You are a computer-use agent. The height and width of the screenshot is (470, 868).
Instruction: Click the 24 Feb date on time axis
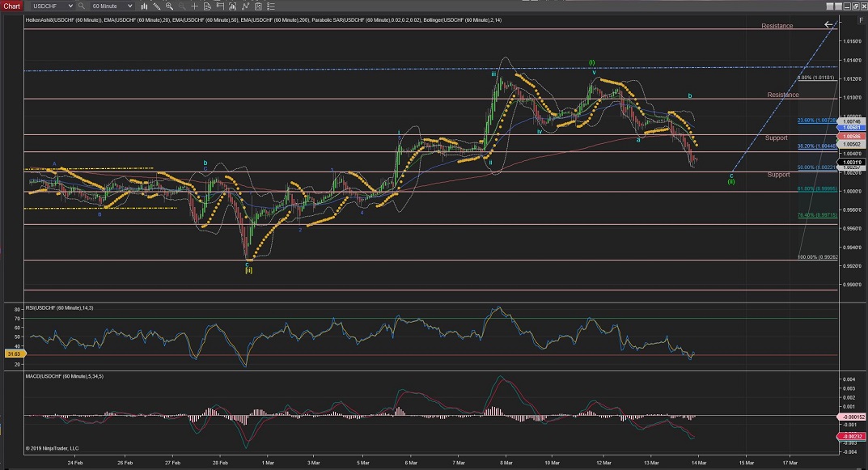coord(75,463)
